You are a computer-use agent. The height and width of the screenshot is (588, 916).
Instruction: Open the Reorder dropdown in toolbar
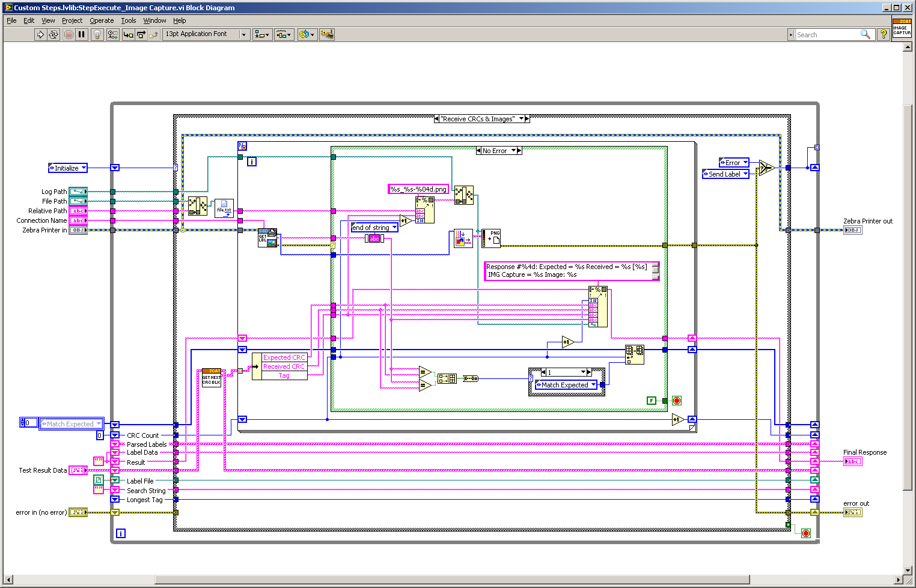(307, 34)
